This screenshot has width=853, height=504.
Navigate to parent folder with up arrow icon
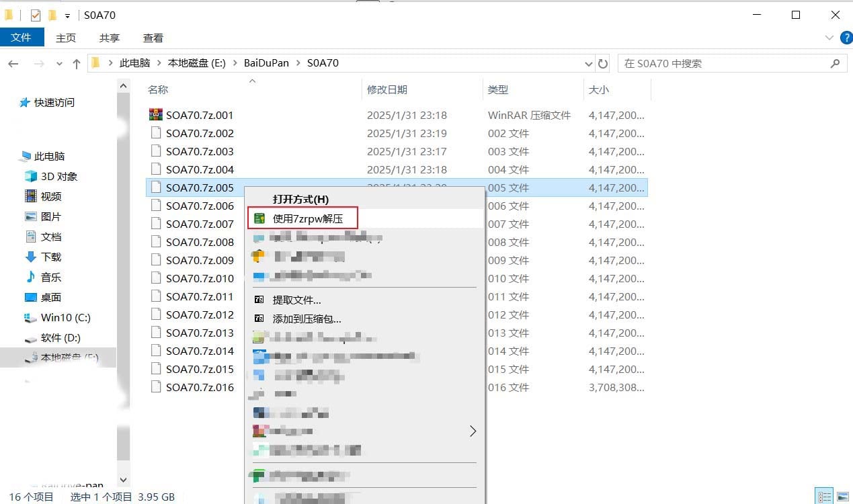(77, 63)
